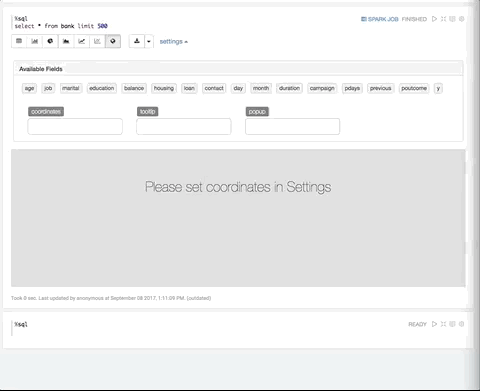Screen dimensions: 480x391
Task: Toggle editor visibility in first paragraph
Action: coord(443,19)
